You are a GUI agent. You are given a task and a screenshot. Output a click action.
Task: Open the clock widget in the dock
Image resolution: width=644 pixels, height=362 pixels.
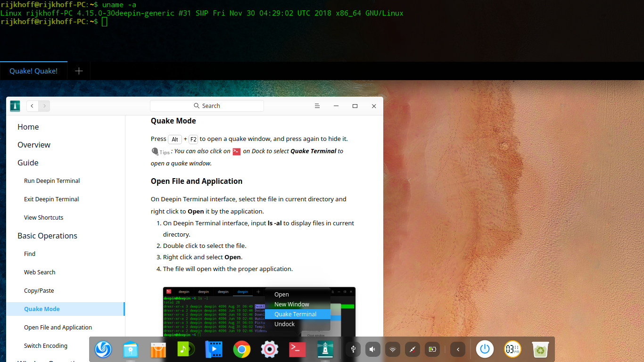click(x=512, y=349)
